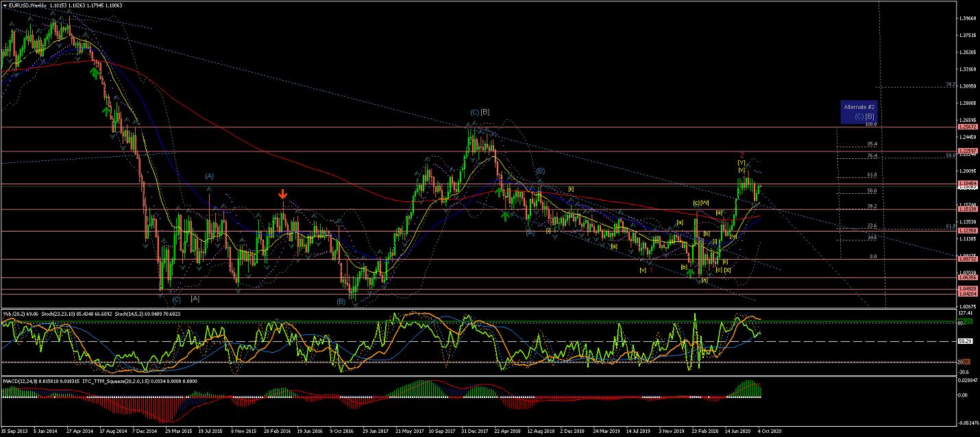Image resolution: width=980 pixels, height=437 pixels.
Task: Click the 100.0 Fibonacci level label
Action: [872, 125]
